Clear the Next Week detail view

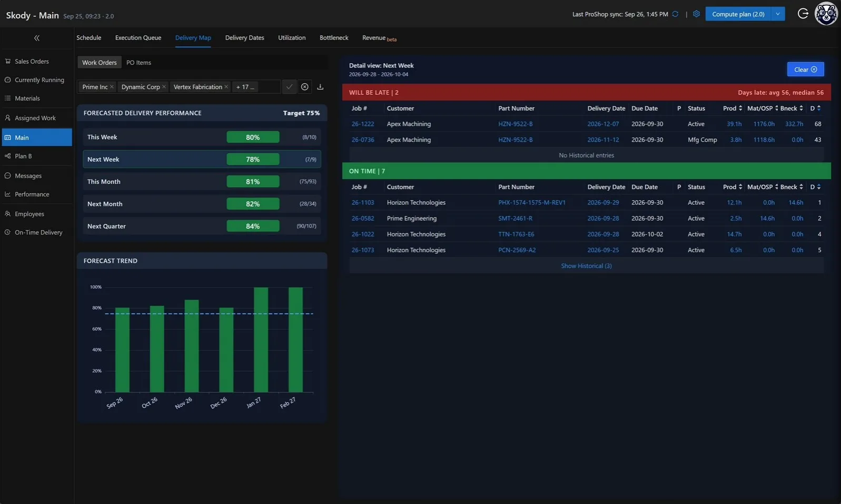click(805, 70)
